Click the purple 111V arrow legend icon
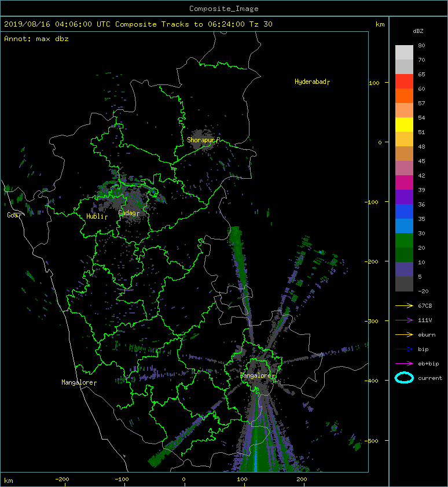The height and width of the screenshot is (487, 448). click(x=404, y=320)
